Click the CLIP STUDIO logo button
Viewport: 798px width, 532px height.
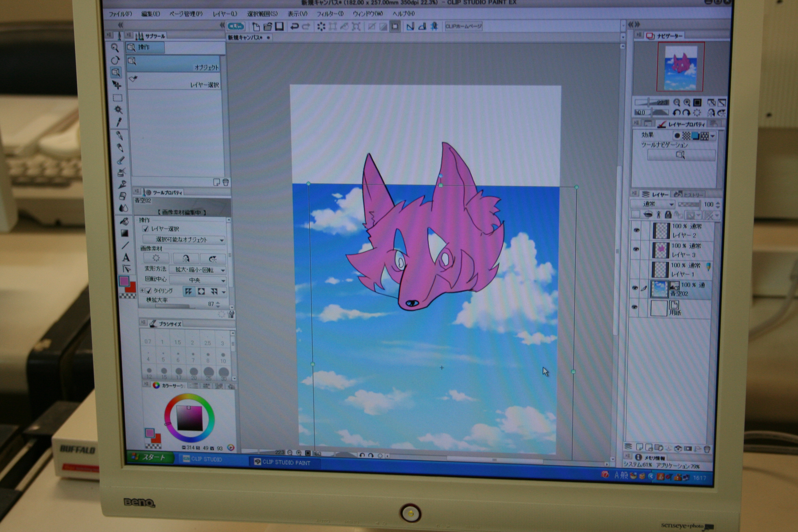click(x=236, y=26)
